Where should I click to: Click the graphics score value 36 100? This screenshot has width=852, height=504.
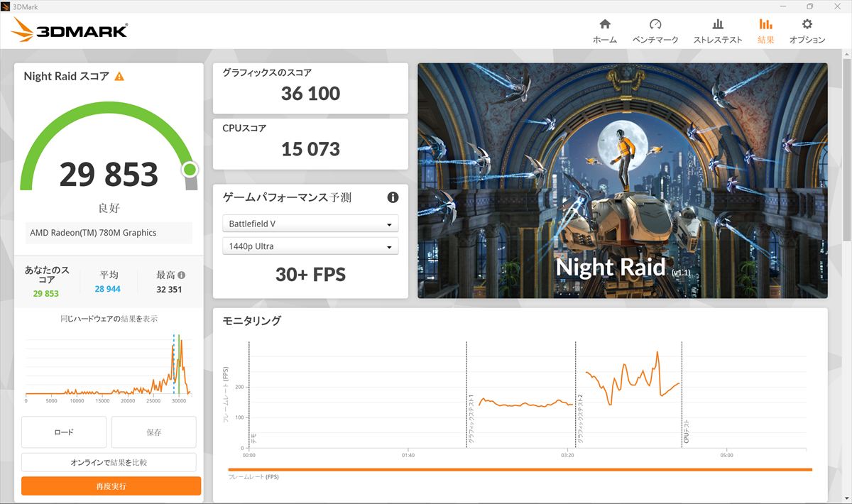coord(310,93)
